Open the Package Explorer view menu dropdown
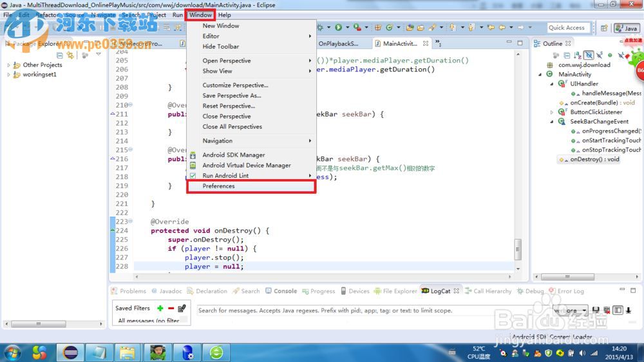644x362 pixels. click(x=99, y=55)
